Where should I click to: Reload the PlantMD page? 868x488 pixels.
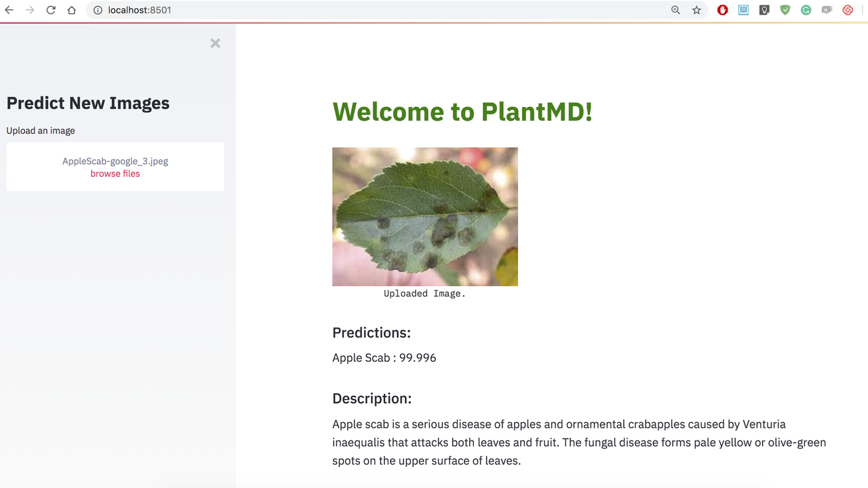[50, 9]
